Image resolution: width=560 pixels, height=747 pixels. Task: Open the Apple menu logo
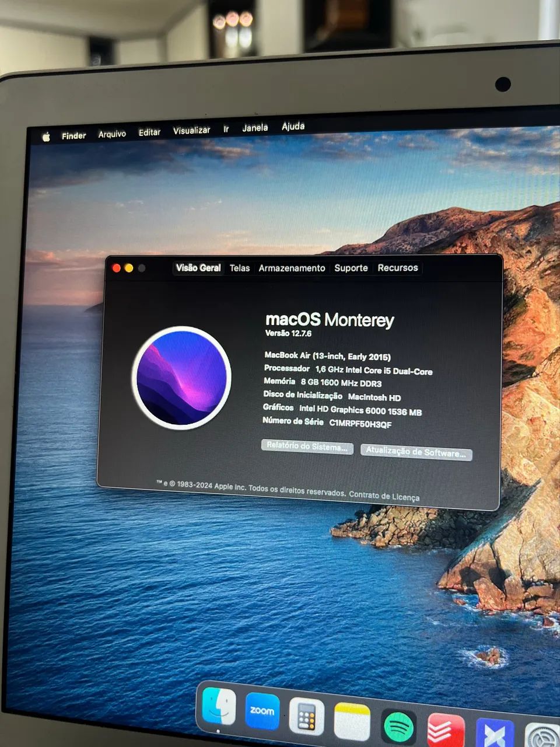click(x=46, y=137)
